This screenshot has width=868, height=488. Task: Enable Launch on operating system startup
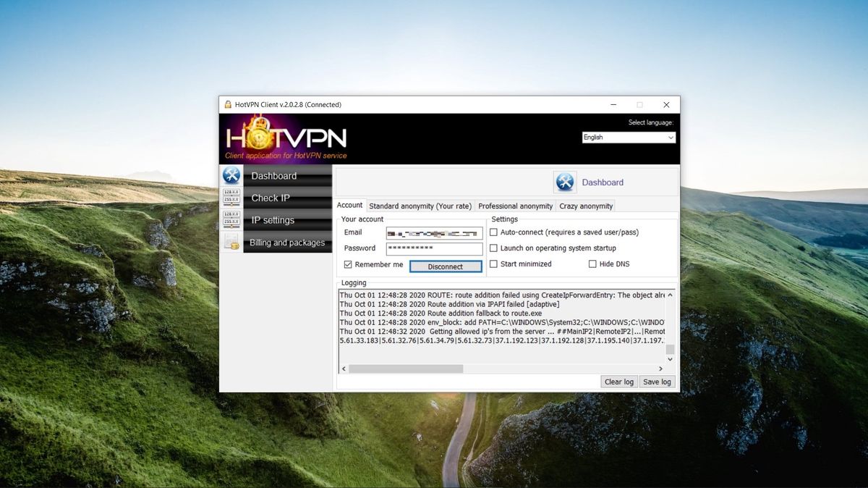pyautogui.click(x=493, y=248)
